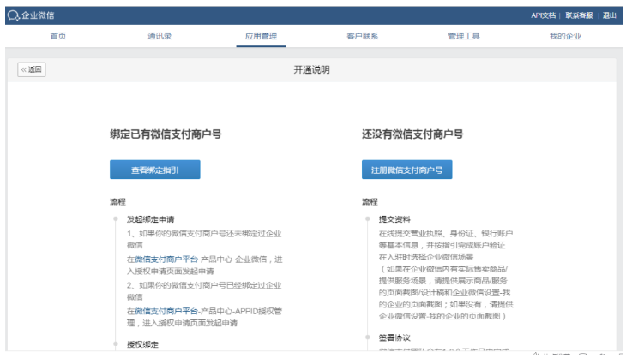Click the 授权绑定 step title

(x=142, y=344)
